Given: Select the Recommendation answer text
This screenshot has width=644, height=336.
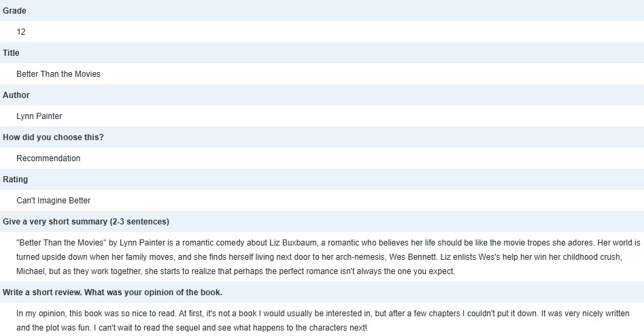Looking at the screenshot, I should point(48,158).
